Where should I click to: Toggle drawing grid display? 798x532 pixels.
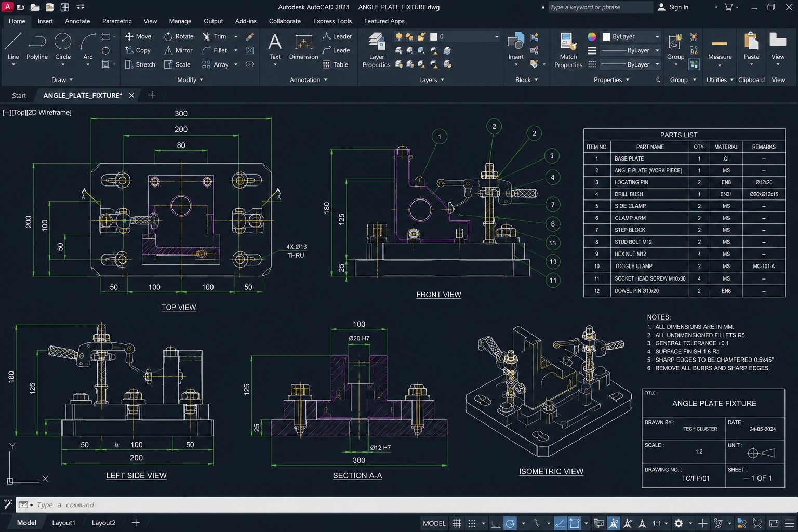point(457,523)
